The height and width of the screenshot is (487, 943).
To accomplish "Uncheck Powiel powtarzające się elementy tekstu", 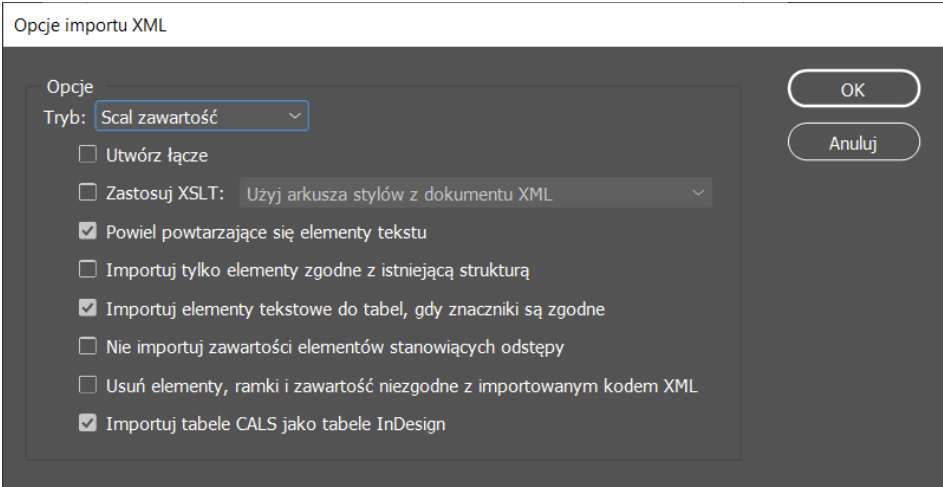I will [88, 232].
